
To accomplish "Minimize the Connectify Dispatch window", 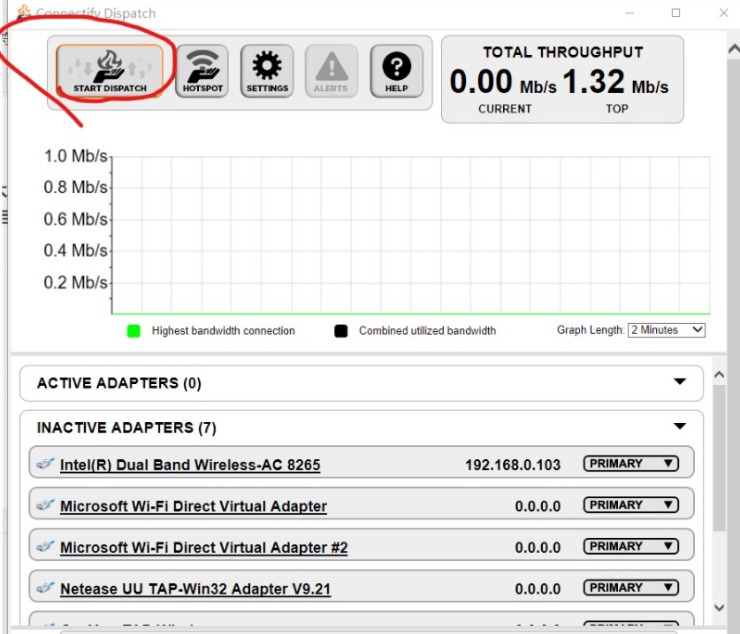I will pyautogui.click(x=629, y=13).
